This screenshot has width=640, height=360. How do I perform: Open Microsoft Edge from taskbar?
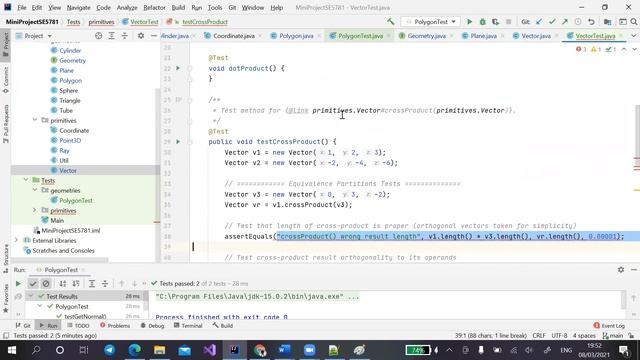pos(135,350)
